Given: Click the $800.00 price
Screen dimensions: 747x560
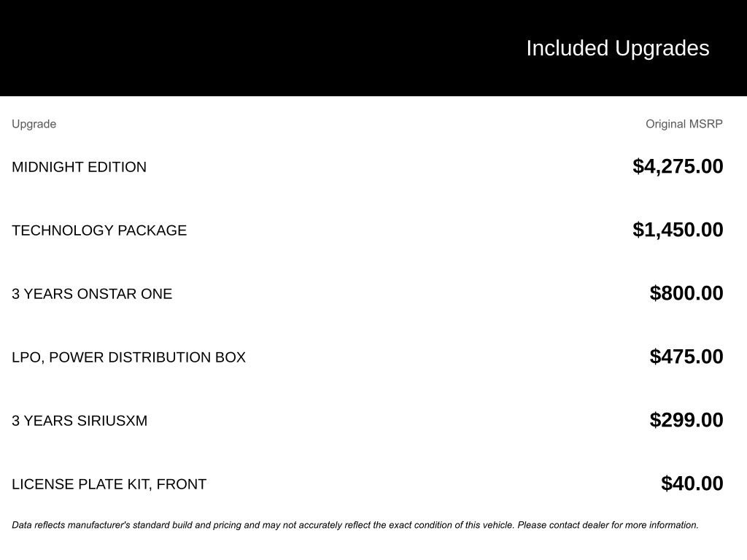Looking at the screenshot, I should 686,293.
